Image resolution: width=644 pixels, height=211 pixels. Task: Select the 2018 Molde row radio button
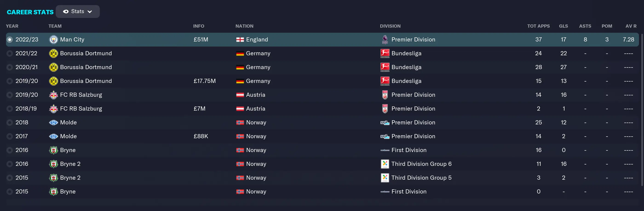(9, 122)
